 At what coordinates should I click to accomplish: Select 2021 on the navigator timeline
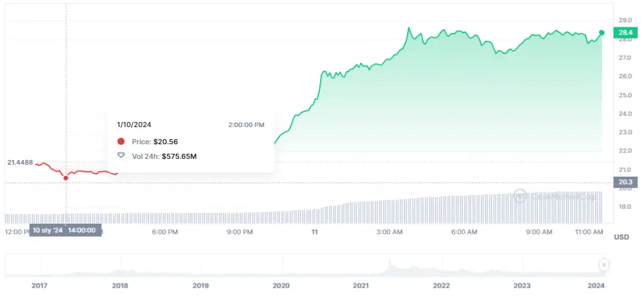coord(361,286)
